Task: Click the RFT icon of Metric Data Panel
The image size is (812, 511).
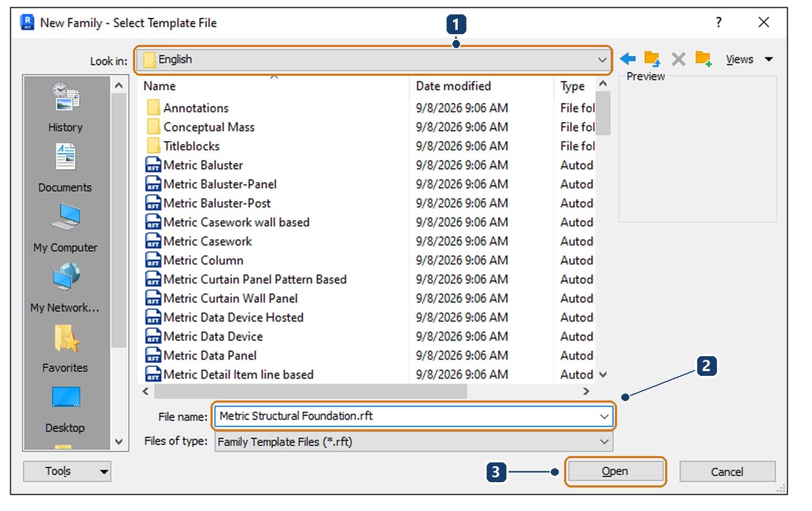Action: 153,355
